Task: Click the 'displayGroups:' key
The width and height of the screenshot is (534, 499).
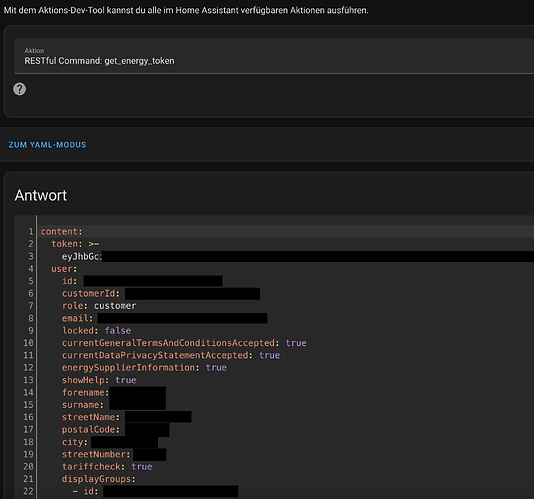Action: 99,479
